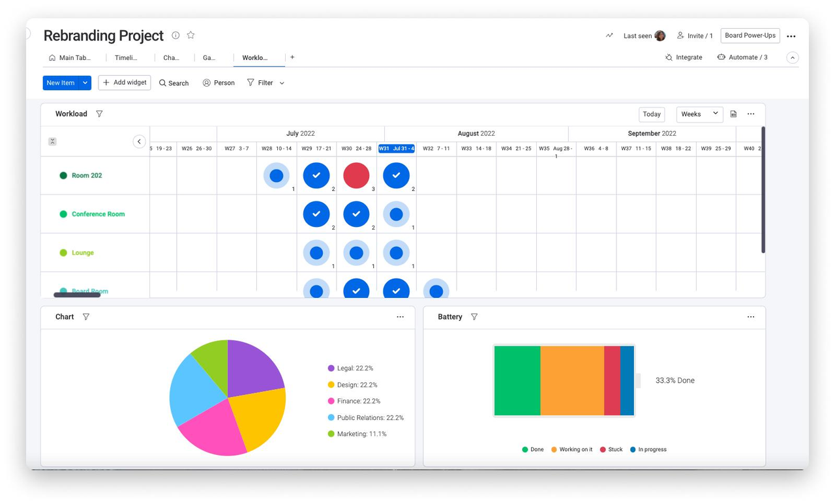
Task: Click the workload vertical scrollbar
Action: pyautogui.click(x=763, y=190)
